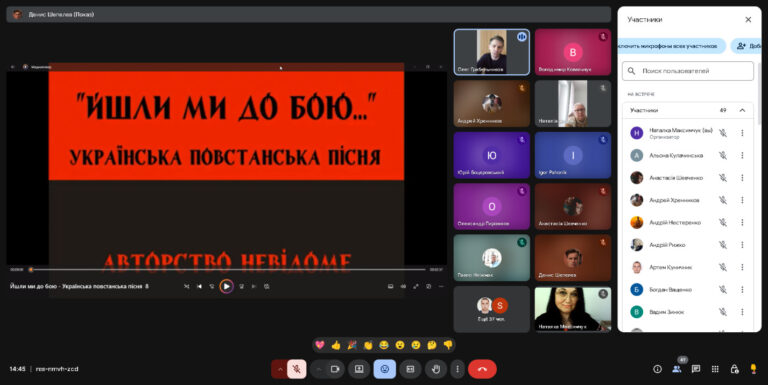Viewport: 768px width, 385px height.
Task: Toggle the camera in the Meet toolbar
Action: point(335,369)
